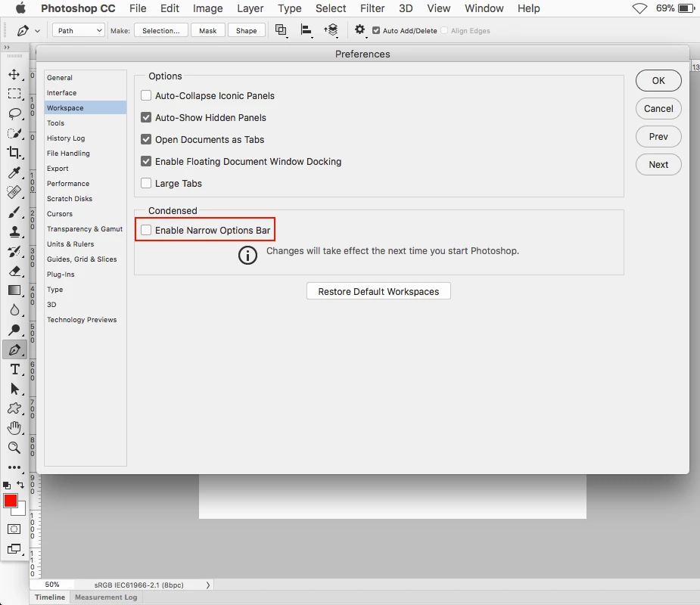Go to Prev preferences section

658,137
